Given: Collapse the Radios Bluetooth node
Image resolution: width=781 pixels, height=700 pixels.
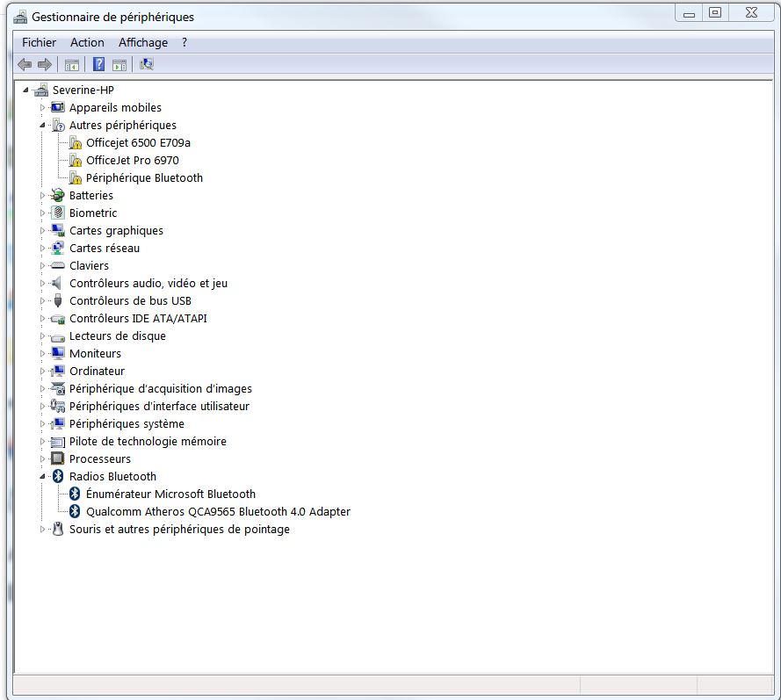Looking at the screenshot, I should [x=41, y=476].
